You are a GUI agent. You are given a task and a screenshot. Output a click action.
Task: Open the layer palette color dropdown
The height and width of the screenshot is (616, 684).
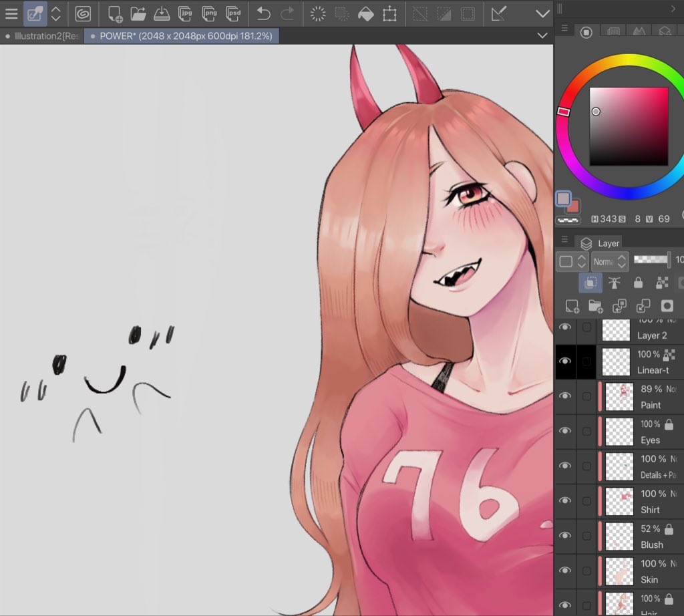pyautogui.click(x=572, y=261)
